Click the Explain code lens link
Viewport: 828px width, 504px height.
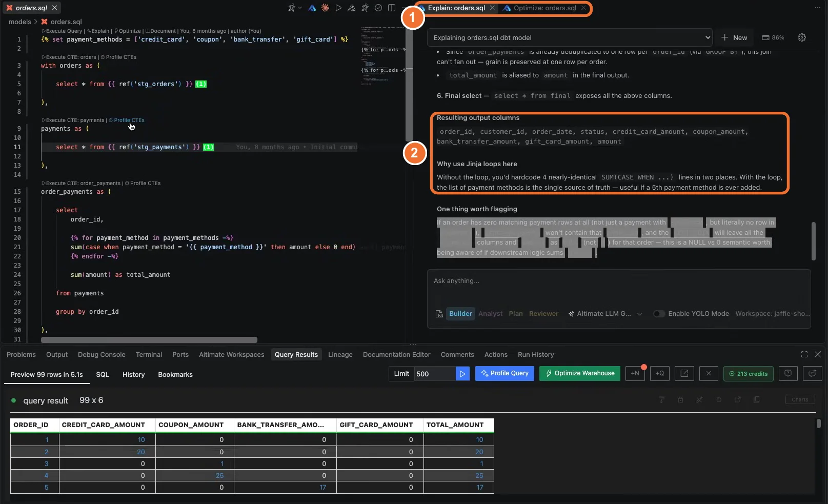pos(98,31)
